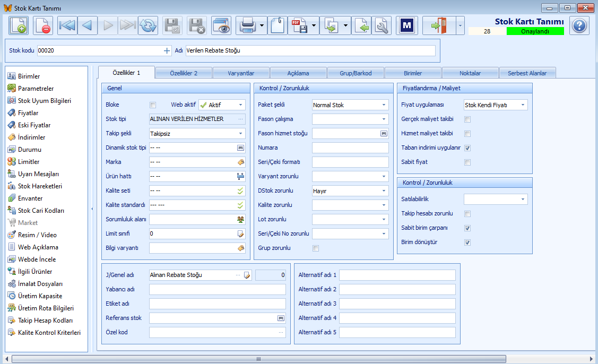Screen dimensions: 598x364
Task: Click the attachment paperclip page icon
Action: [x=278, y=25]
